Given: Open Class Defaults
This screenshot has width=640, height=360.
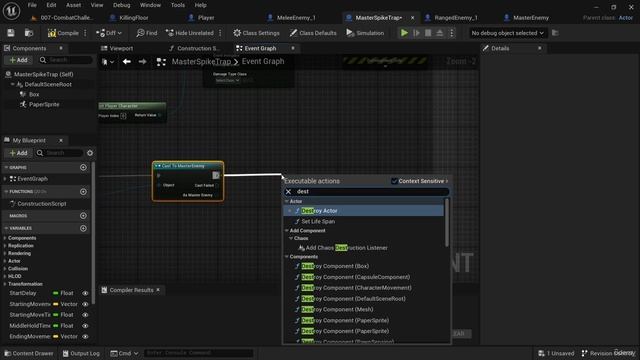Looking at the screenshot, I should pos(313,33).
